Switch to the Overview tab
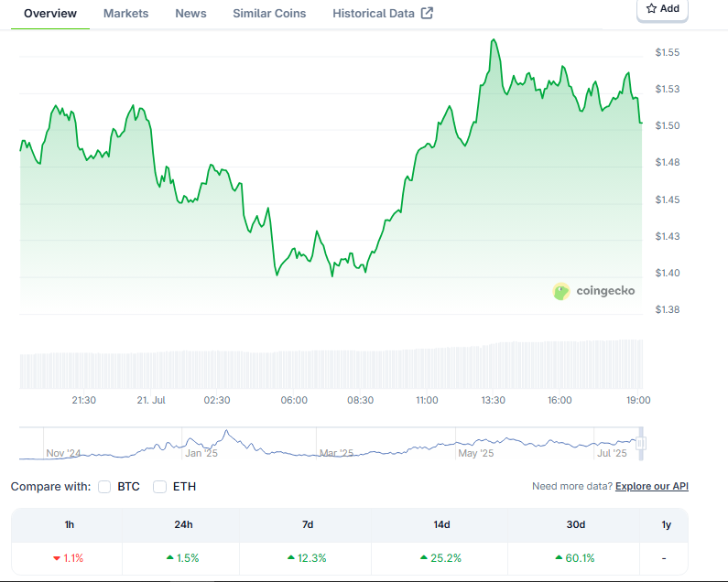 pyautogui.click(x=50, y=14)
